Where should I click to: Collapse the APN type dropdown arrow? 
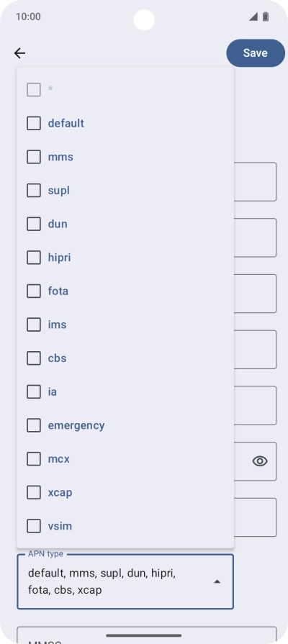tap(217, 581)
